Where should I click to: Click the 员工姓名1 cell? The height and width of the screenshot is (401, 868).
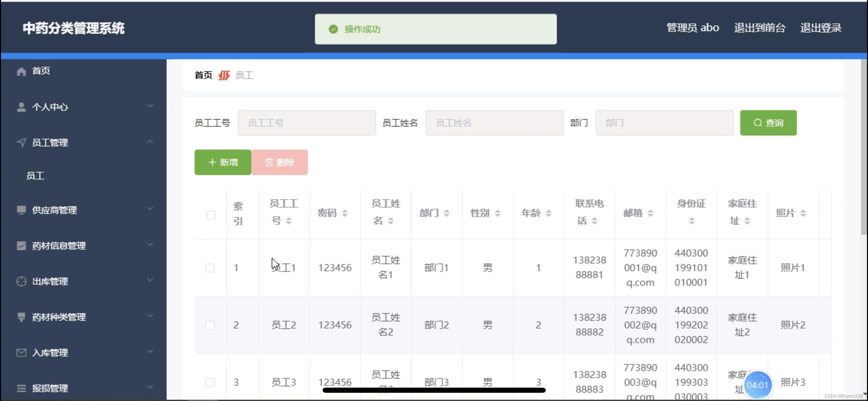[x=386, y=268]
